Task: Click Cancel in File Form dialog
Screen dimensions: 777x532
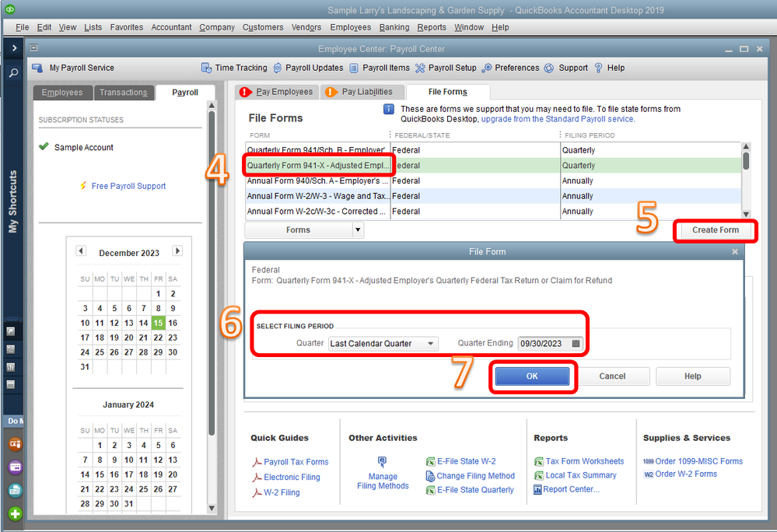Action: [x=612, y=376]
